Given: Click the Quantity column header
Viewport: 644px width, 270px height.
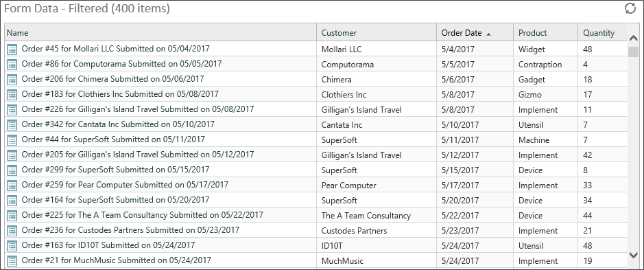Looking at the screenshot, I should tap(603, 33).
